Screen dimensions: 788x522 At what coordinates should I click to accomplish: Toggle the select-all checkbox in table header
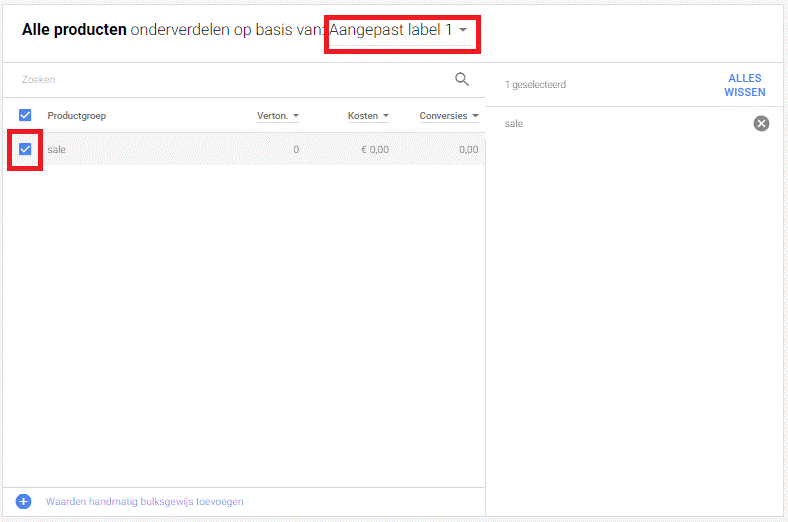(x=26, y=115)
